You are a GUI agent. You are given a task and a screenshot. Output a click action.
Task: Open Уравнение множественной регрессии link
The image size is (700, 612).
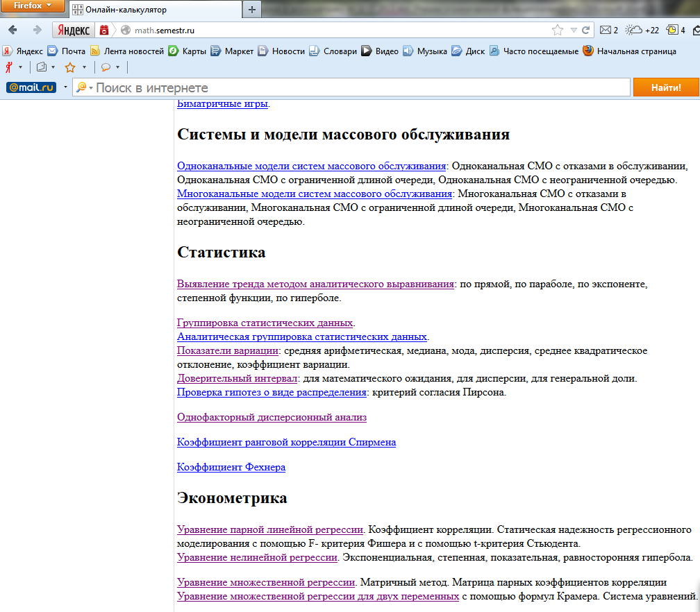click(x=266, y=582)
